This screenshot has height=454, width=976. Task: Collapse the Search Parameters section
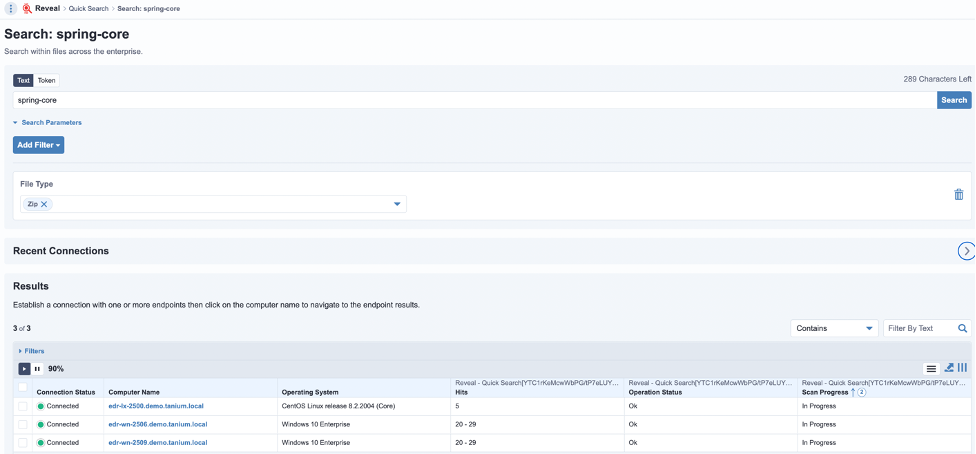click(47, 123)
